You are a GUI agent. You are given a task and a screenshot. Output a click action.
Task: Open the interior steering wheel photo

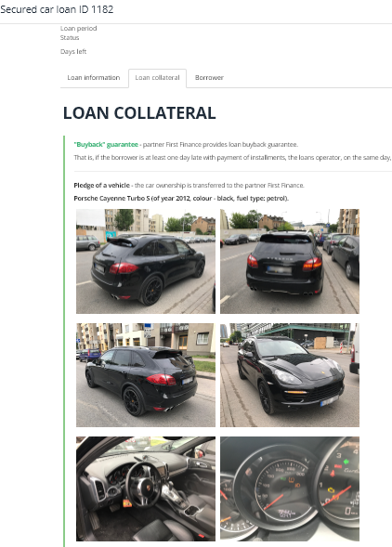pos(146,488)
